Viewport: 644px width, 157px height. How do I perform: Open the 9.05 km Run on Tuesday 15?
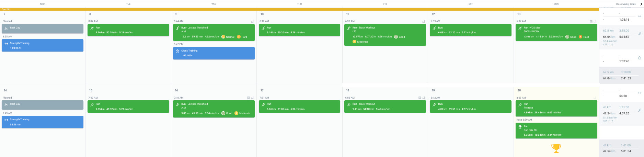[128, 106]
